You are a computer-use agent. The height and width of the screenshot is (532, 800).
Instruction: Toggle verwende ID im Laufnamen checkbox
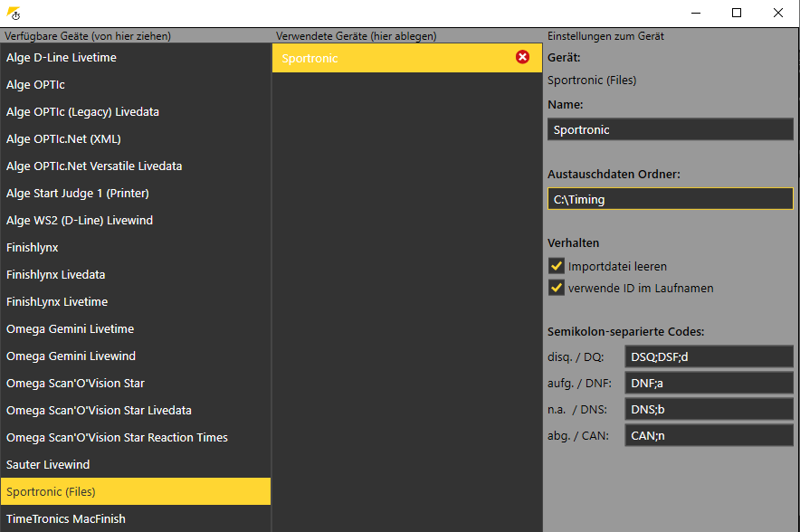(x=557, y=288)
